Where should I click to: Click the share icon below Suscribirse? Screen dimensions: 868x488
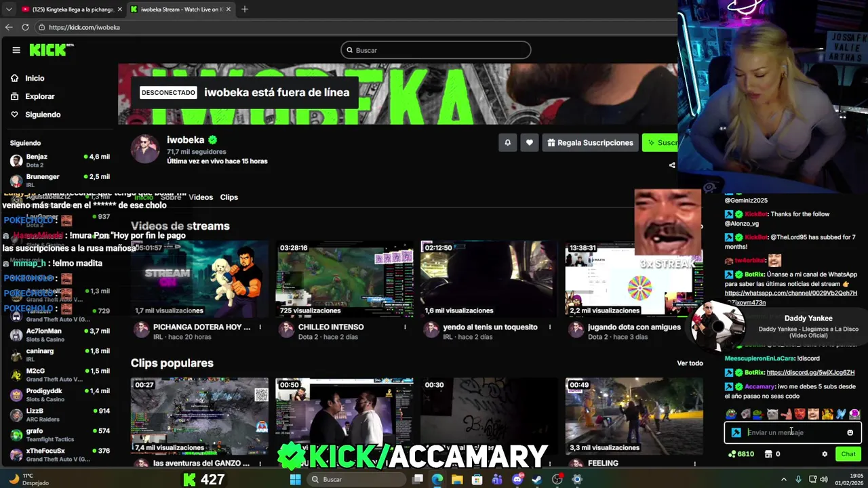(x=672, y=165)
